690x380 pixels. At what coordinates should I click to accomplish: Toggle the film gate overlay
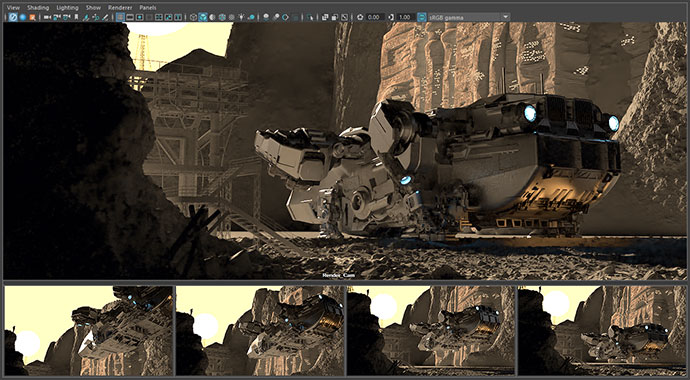[x=130, y=17]
